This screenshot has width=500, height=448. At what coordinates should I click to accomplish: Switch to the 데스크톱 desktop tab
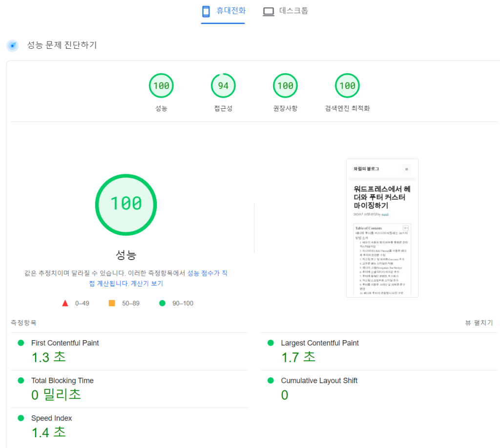tap(285, 12)
